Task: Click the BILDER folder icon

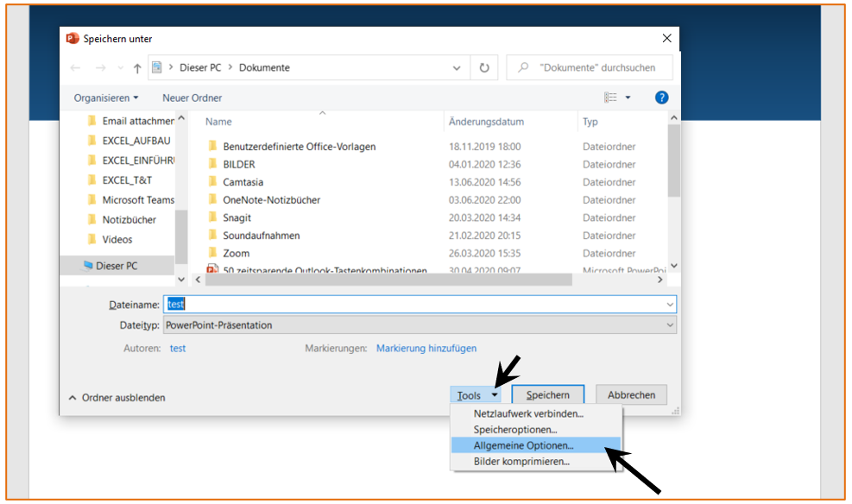Action: pos(213,163)
